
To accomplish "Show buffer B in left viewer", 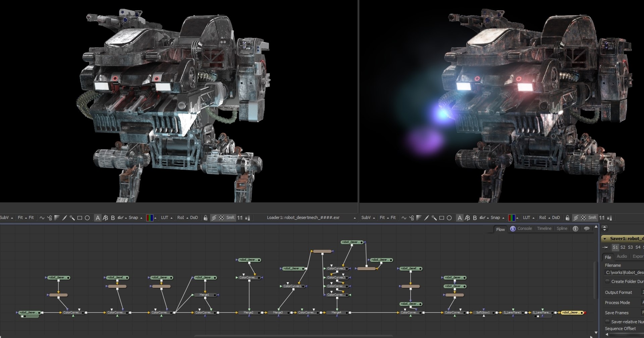I will pyautogui.click(x=113, y=218).
